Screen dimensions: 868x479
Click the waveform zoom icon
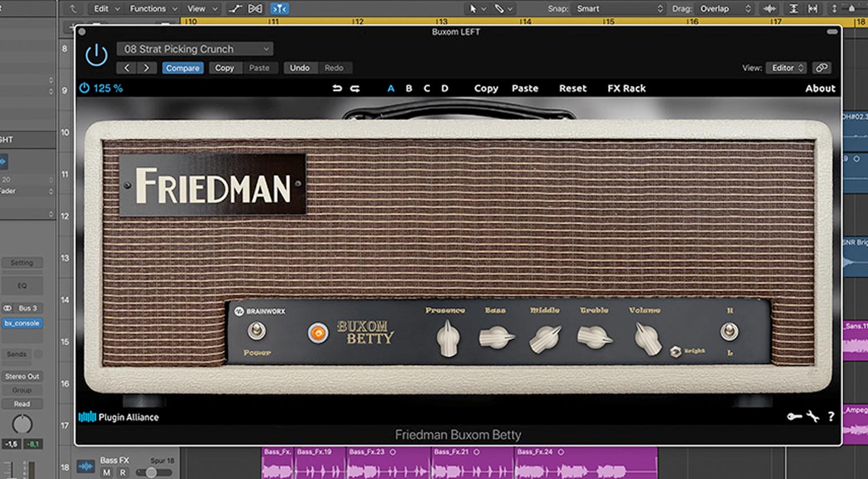(769, 8)
